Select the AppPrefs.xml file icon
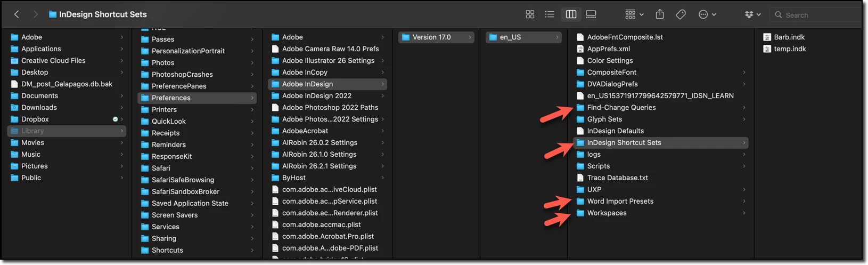 [580, 49]
